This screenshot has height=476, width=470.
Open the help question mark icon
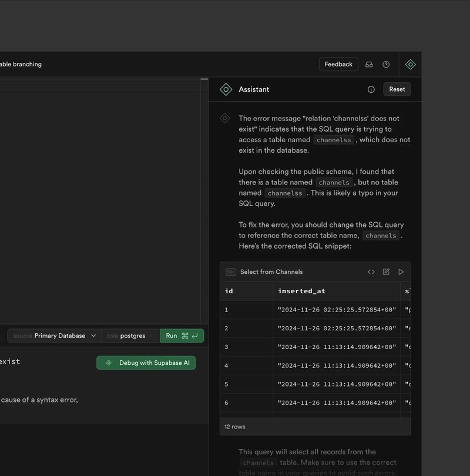pyautogui.click(x=386, y=65)
